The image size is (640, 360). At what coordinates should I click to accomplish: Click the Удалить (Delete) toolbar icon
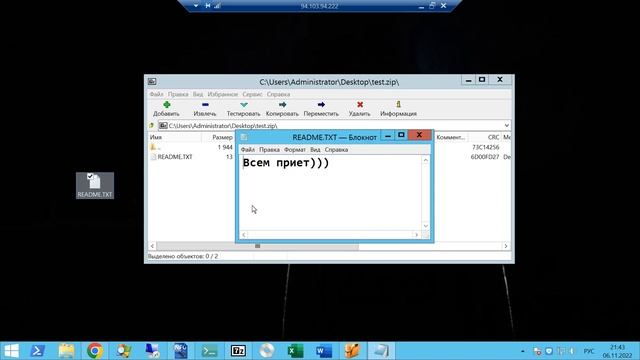[x=360, y=105]
